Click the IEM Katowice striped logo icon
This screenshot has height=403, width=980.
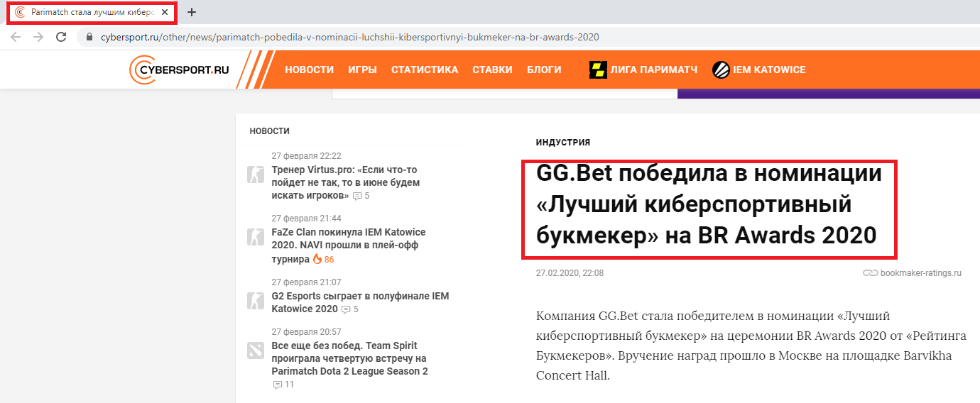tap(721, 70)
